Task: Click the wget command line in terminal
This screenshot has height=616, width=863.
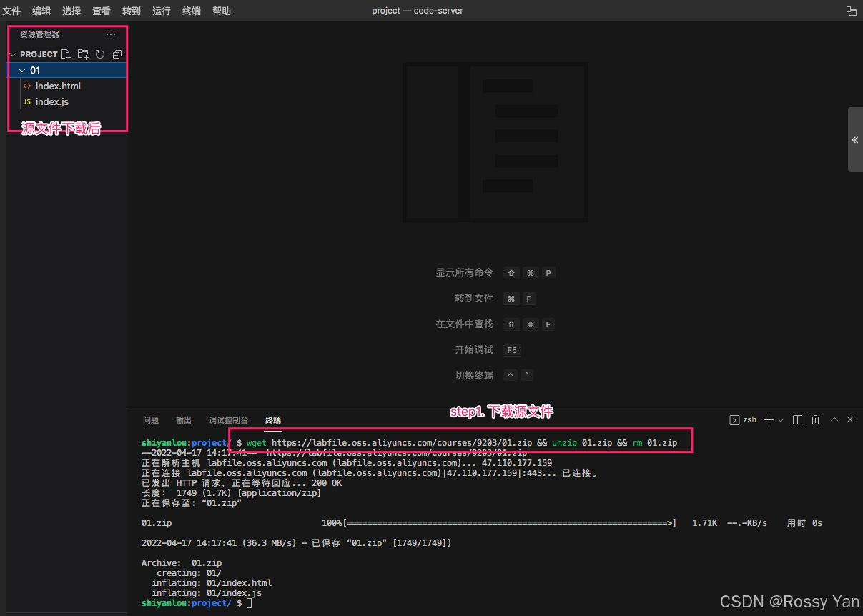Action: click(x=462, y=443)
